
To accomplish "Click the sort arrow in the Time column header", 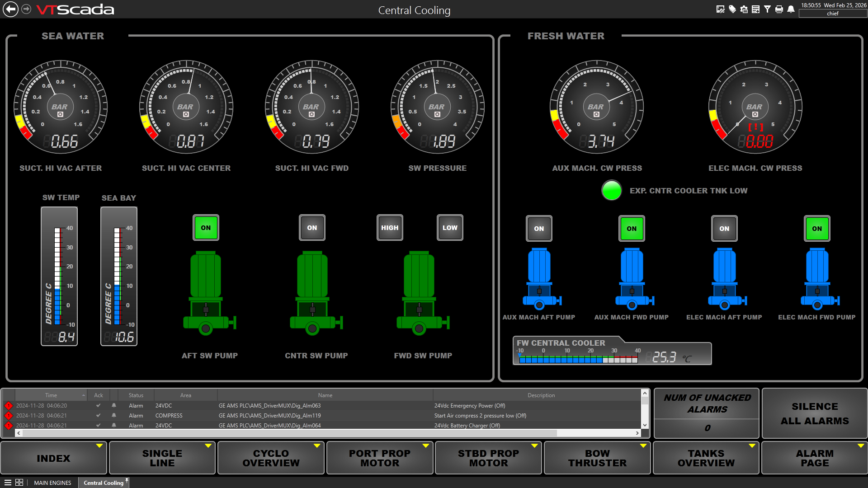I will tap(84, 395).
